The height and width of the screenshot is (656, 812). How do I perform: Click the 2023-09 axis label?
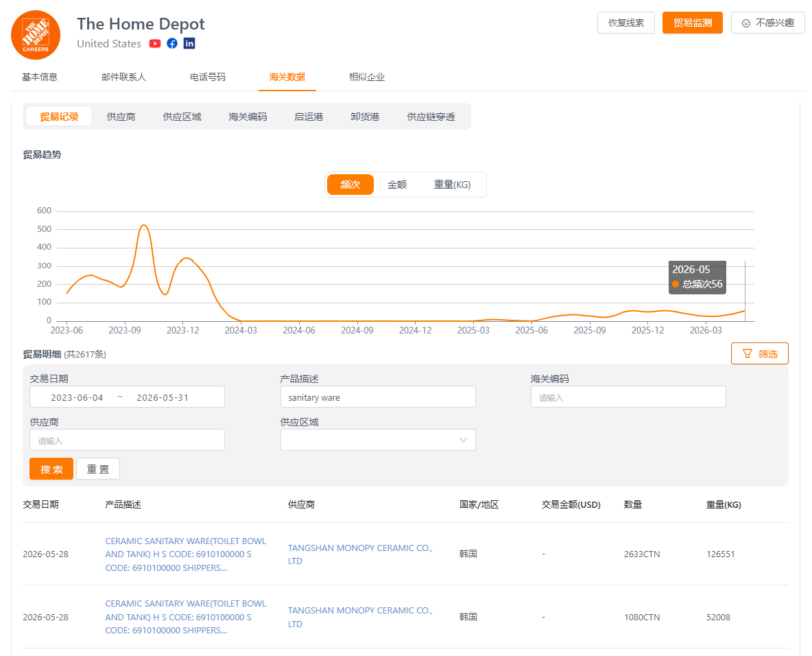[x=124, y=331]
